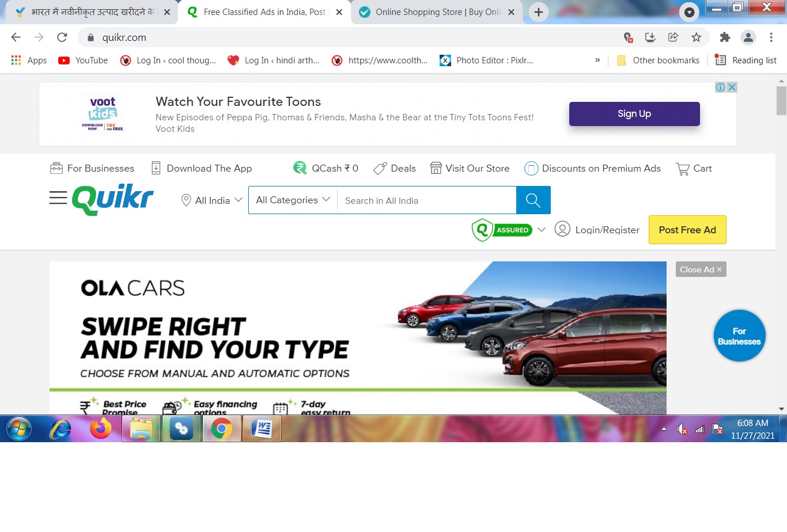Click the Quikr logo
This screenshot has width=787, height=532.
point(113,200)
